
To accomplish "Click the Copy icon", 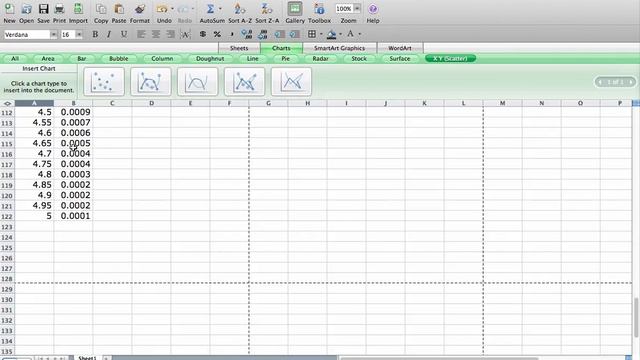I will coord(101,9).
